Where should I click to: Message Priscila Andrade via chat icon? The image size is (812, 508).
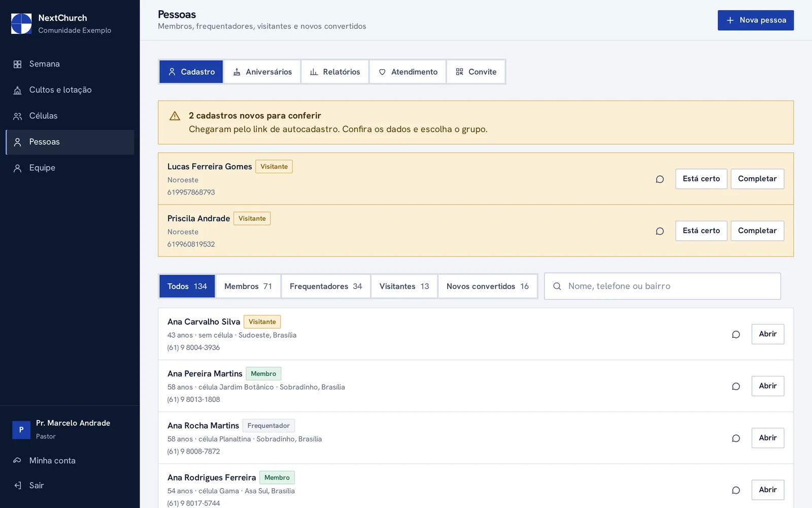[x=660, y=231]
